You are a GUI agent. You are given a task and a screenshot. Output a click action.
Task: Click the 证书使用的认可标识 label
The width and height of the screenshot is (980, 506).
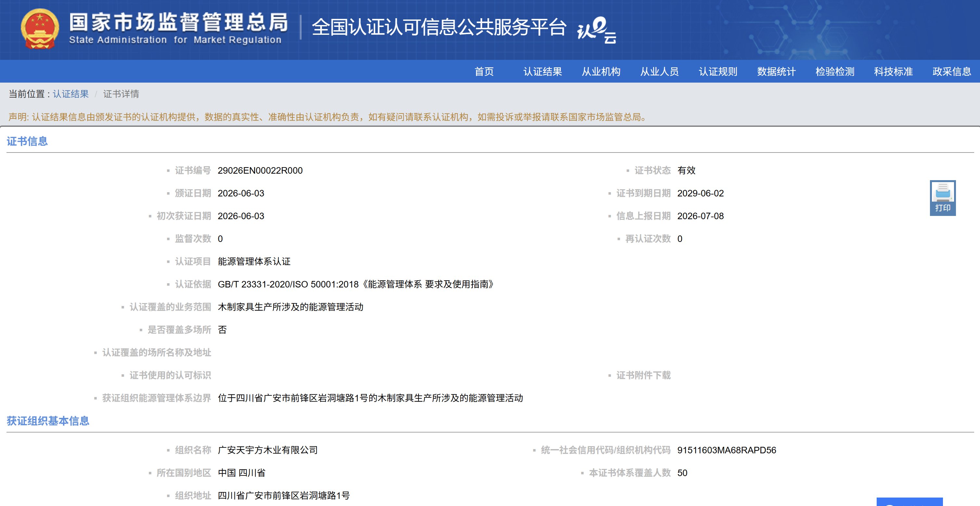(x=170, y=375)
